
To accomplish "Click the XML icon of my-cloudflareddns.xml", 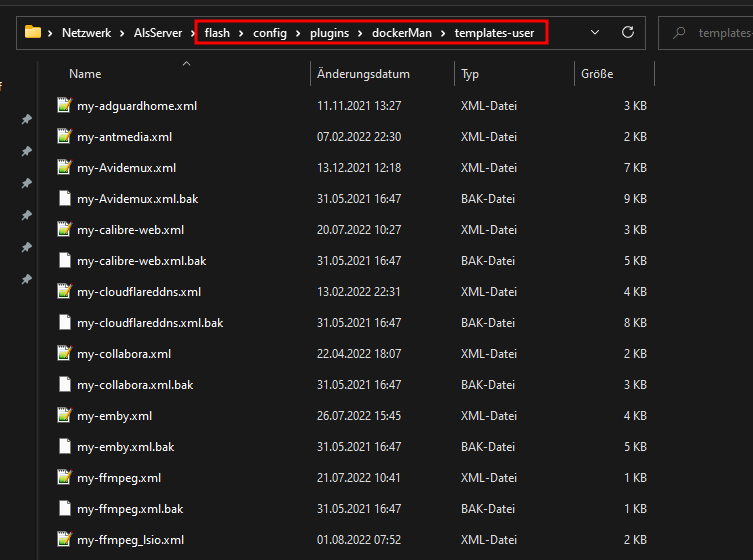I will click(64, 291).
